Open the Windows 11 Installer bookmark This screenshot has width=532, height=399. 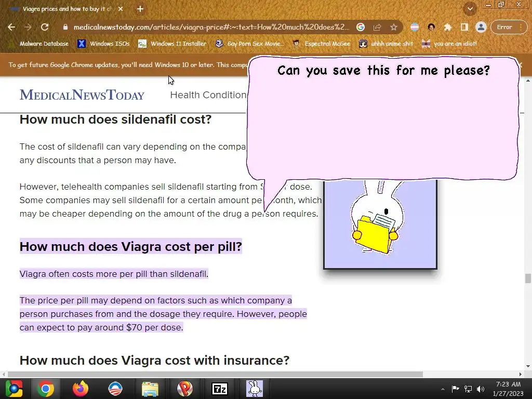click(172, 44)
